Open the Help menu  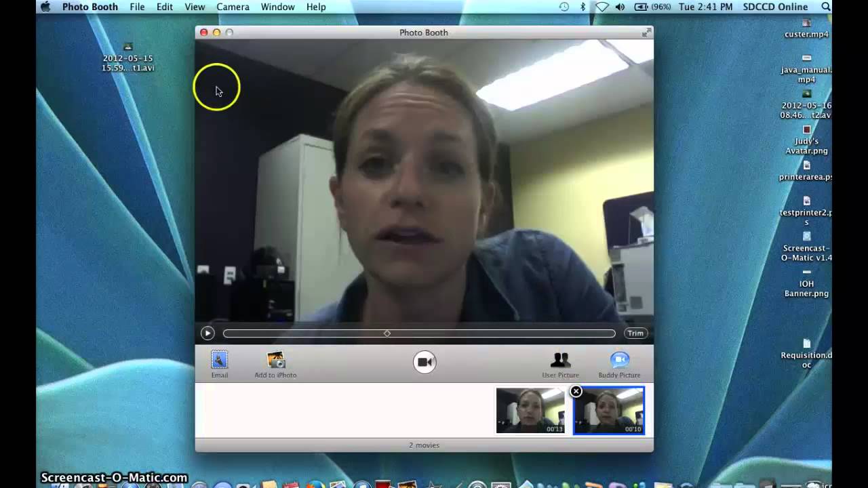coord(316,7)
